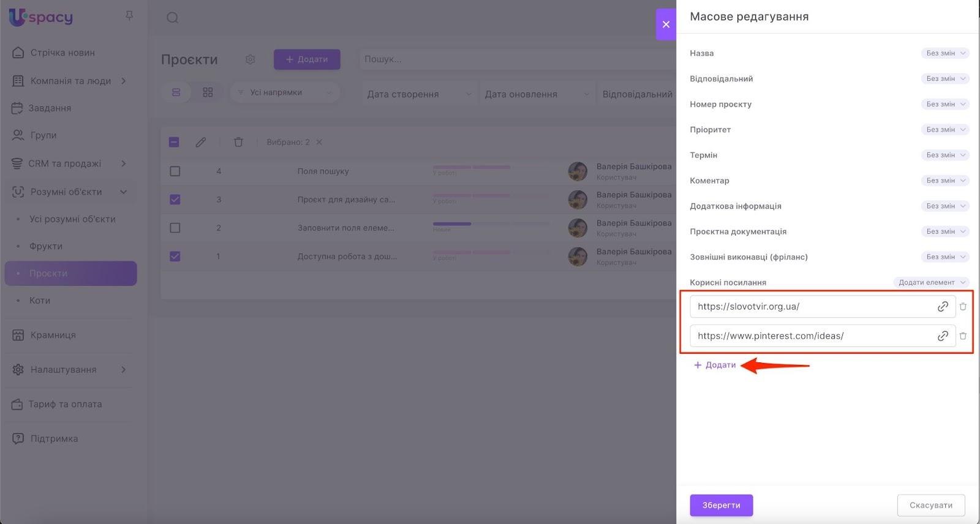Expand CRM та продажі menu

pyautogui.click(x=70, y=163)
